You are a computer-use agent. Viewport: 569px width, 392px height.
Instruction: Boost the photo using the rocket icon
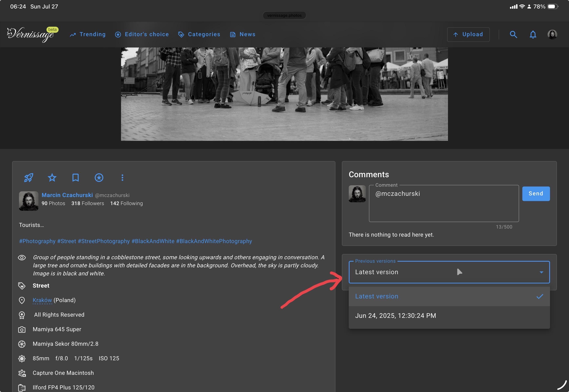pos(28,178)
